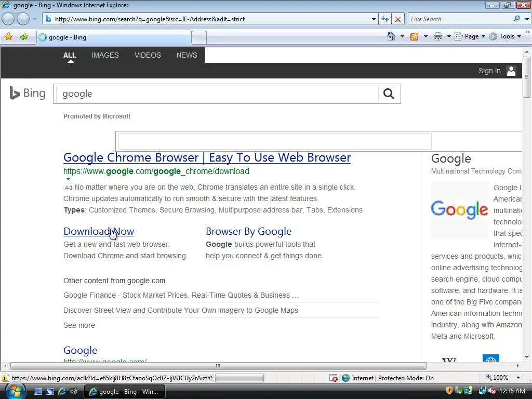Image resolution: width=532 pixels, height=399 pixels.
Task: Click the address bar URL field
Action: coord(210,19)
